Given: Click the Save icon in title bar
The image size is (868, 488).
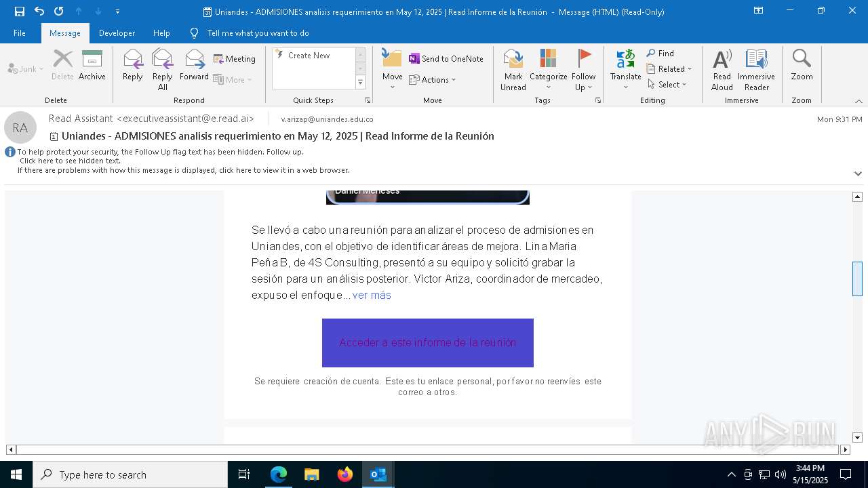Looking at the screenshot, I should click(20, 12).
